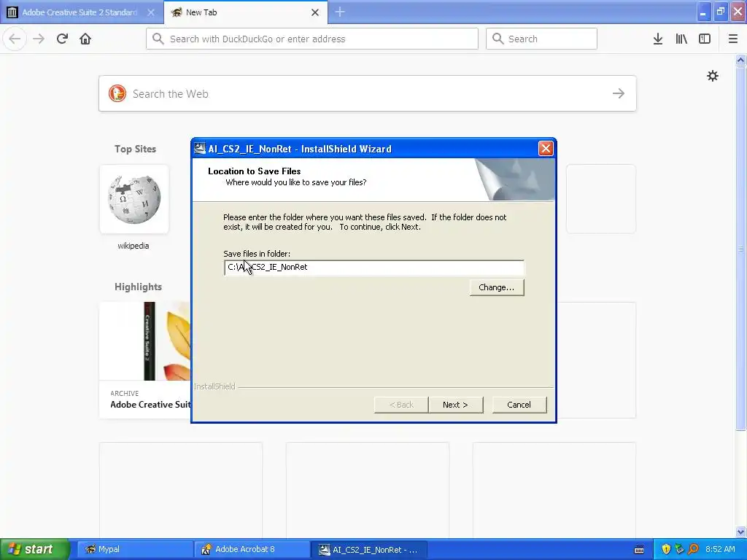Click the security shield tray icon
747x560 pixels.
pyautogui.click(x=666, y=549)
